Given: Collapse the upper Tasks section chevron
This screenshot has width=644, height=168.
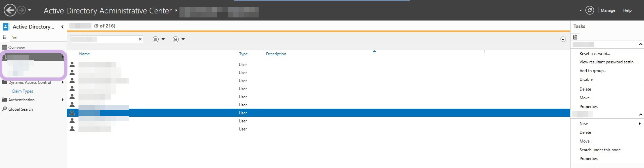Looking at the screenshot, I should point(640,45).
